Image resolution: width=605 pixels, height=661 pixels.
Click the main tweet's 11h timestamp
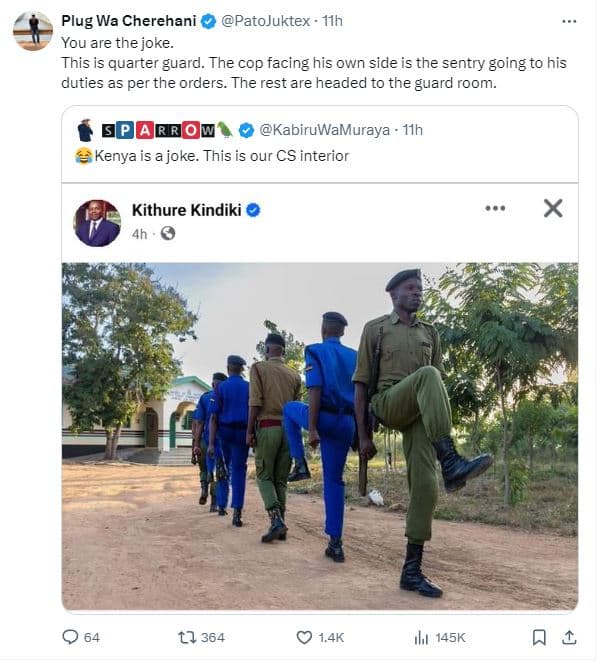click(333, 21)
